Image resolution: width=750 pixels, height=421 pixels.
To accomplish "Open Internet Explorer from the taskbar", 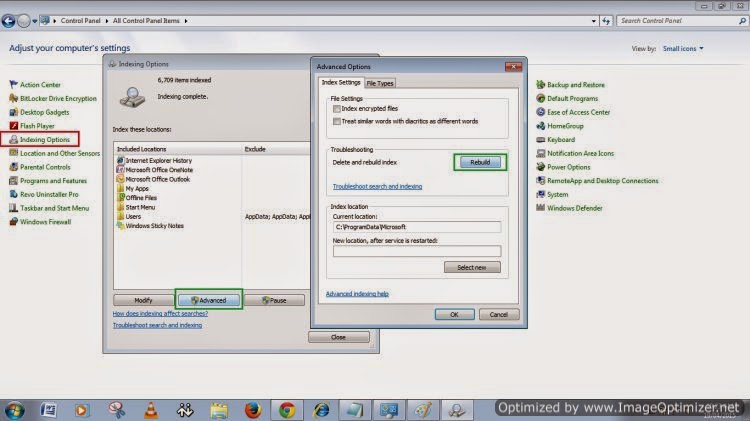I will (x=321, y=410).
